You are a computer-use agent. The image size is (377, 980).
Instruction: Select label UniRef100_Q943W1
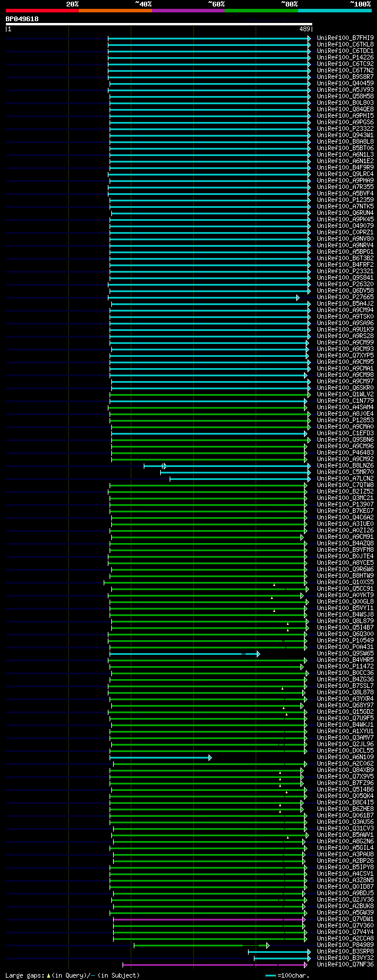pos(345,135)
